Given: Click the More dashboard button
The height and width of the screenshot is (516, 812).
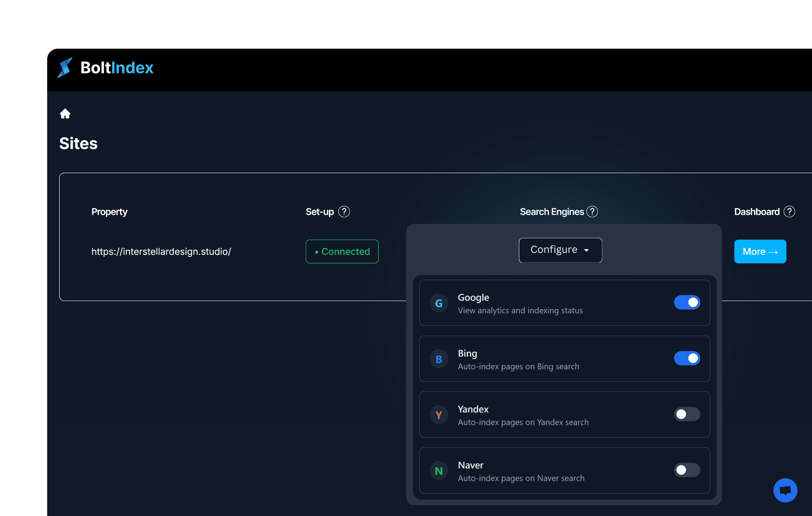Looking at the screenshot, I should point(760,252).
